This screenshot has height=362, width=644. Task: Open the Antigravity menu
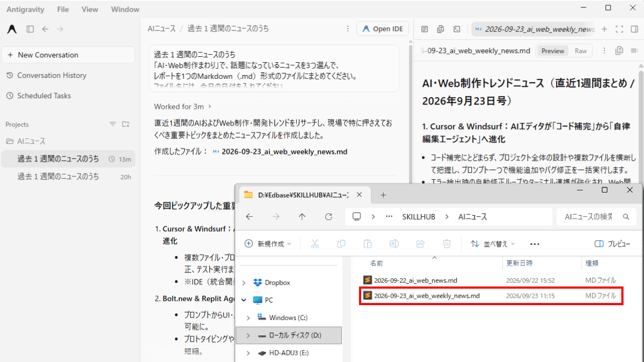pos(25,9)
